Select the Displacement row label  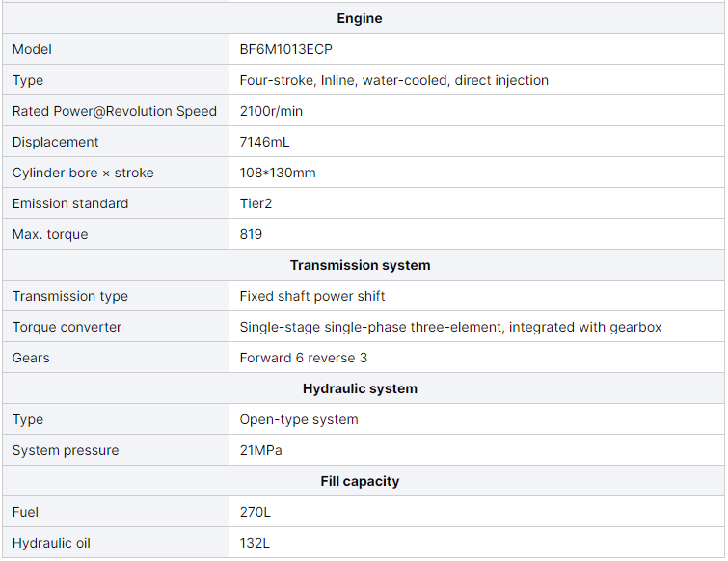coord(56,142)
